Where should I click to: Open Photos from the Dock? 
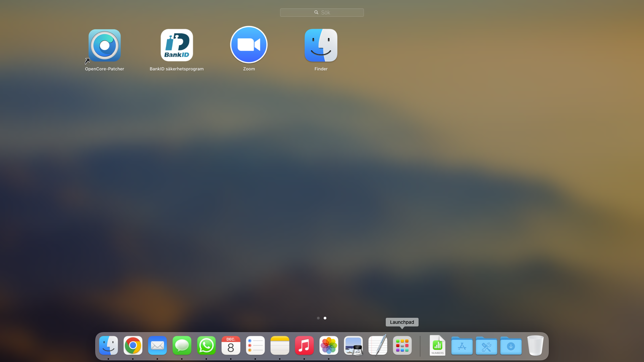point(329,345)
